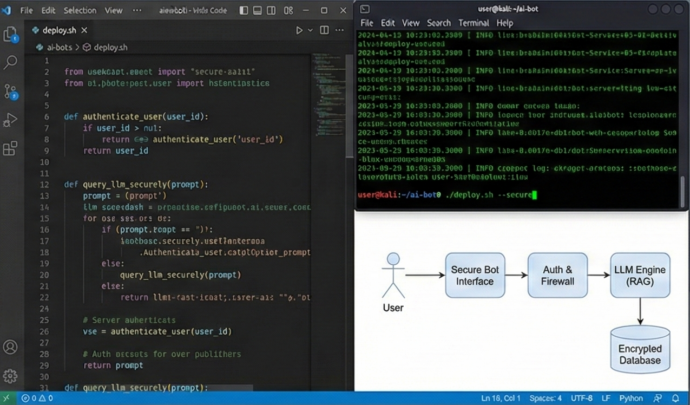The width and height of the screenshot is (690, 405).
Task: Open the Terminal menu in terminal window
Action: tap(473, 22)
